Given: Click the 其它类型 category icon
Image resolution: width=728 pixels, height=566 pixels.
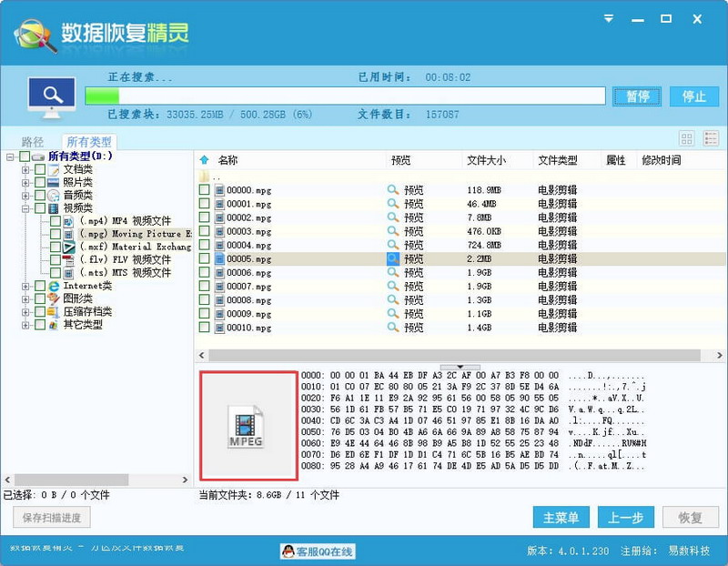Looking at the screenshot, I should [x=54, y=325].
